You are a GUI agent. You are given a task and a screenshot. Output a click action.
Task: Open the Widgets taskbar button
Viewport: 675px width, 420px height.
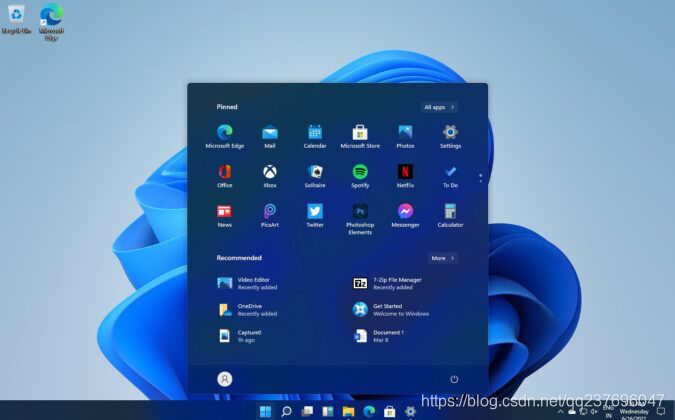pyautogui.click(x=328, y=411)
